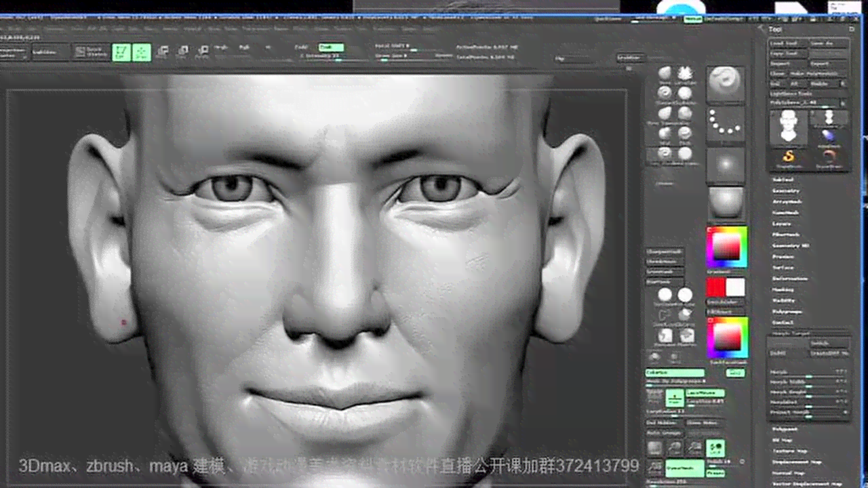Select the small figure tool thumbnail
Screen dimensions: 868x488
(x=829, y=117)
